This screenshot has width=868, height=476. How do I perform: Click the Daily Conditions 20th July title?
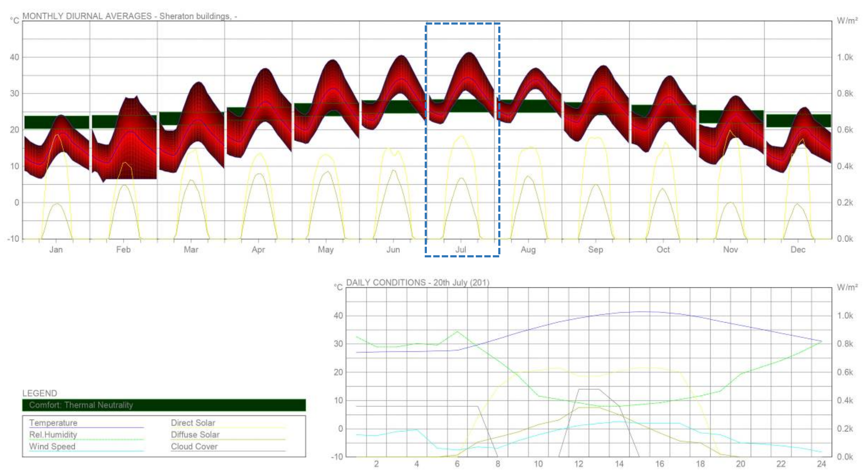click(417, 282)
